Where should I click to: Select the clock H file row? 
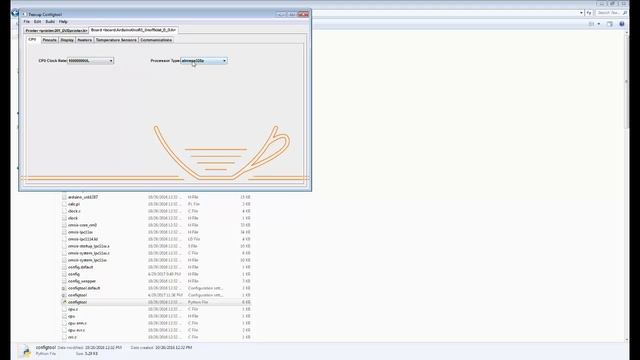point(156,218)
